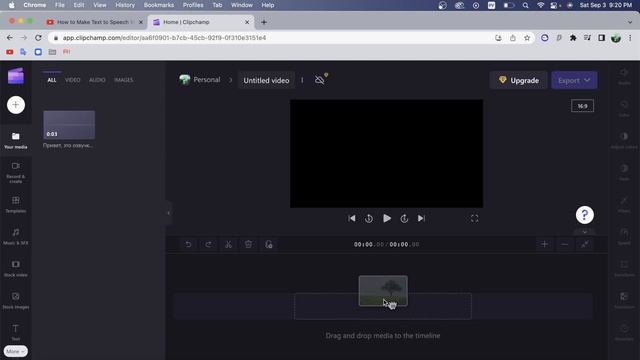Expand the More sidebar options
The image size is (640, 360).
click(x=16, y=351)
